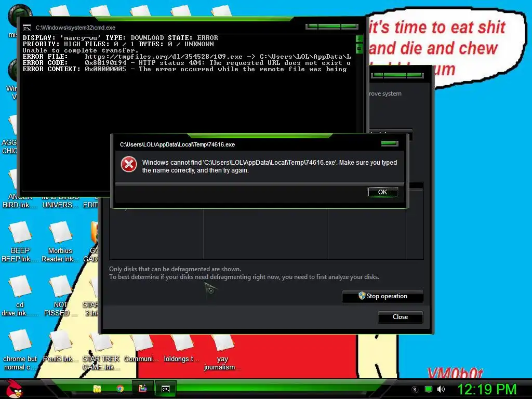532x399 pixels.
Task: Click the cmd window scrollbar up arrow
Action: [360, 38]
